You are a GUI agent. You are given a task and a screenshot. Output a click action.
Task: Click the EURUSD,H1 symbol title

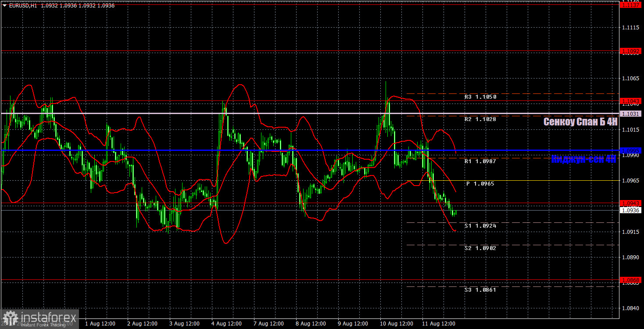click(x=23, y=6)
